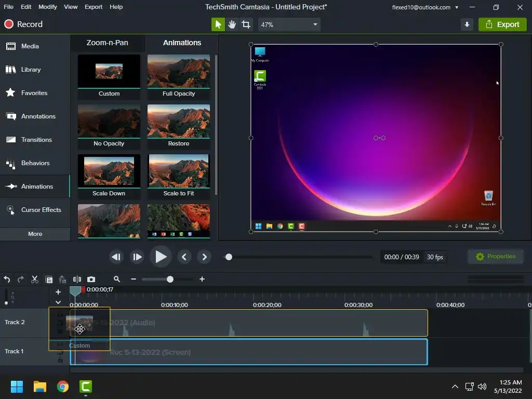532x399 pixels.
Task: Select the Custom animation thumbnail
Action: click(x=109, y=77)
